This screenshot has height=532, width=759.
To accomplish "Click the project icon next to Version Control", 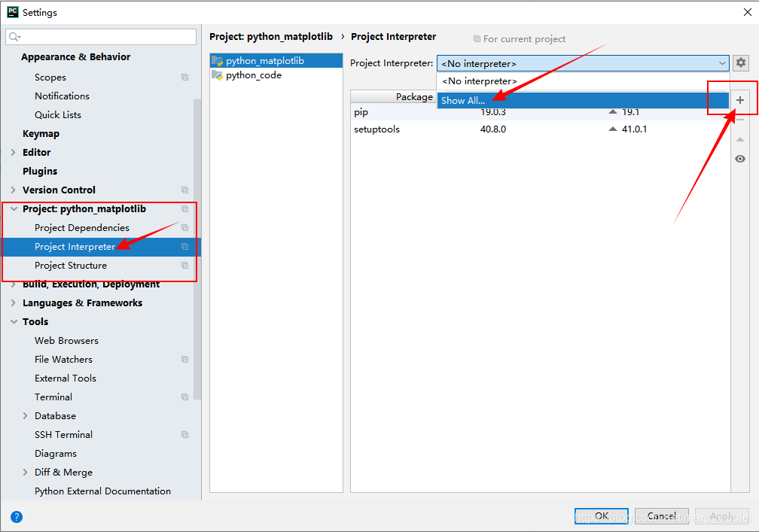I will [184, 190].
